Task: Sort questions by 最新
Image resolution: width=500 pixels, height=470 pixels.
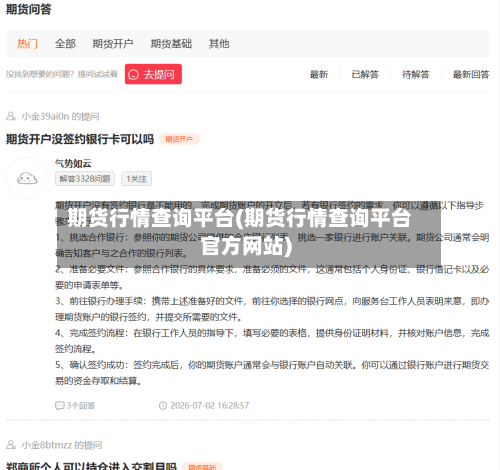Action: coord(319,74)
